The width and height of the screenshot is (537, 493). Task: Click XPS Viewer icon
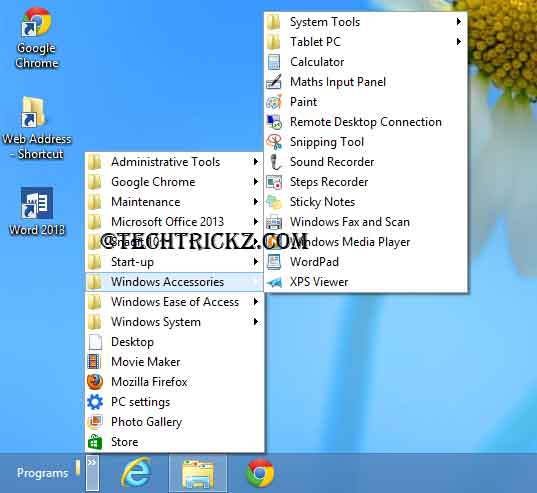(x=274, y=282)
